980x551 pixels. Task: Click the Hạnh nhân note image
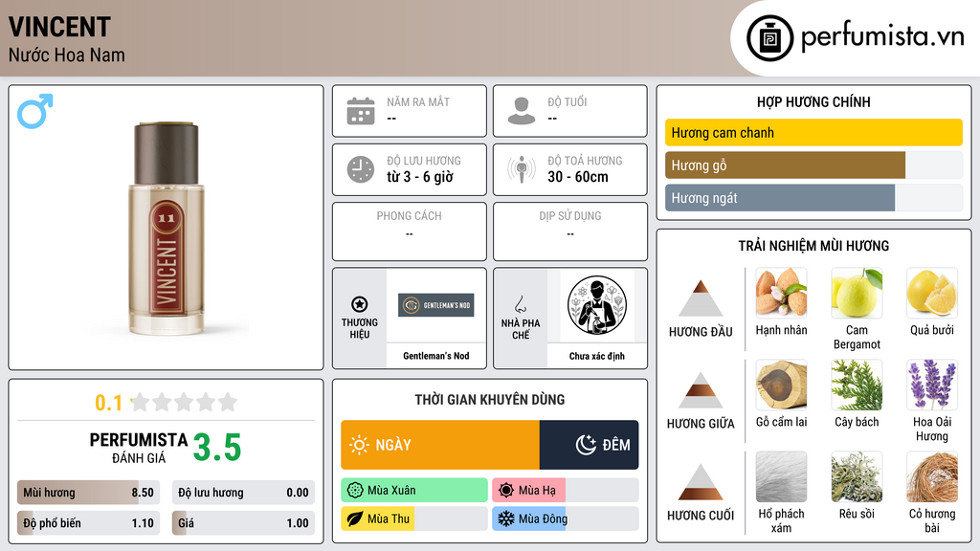pyautogui.click(x=781, y=293)
